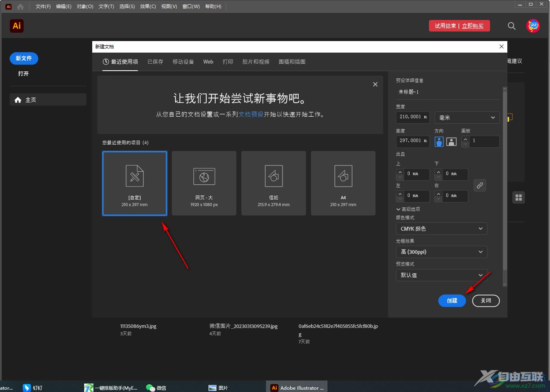Toggle the bleed link chain icon
The width and height of the screenshot is (550, 392).
click(480, 185)
